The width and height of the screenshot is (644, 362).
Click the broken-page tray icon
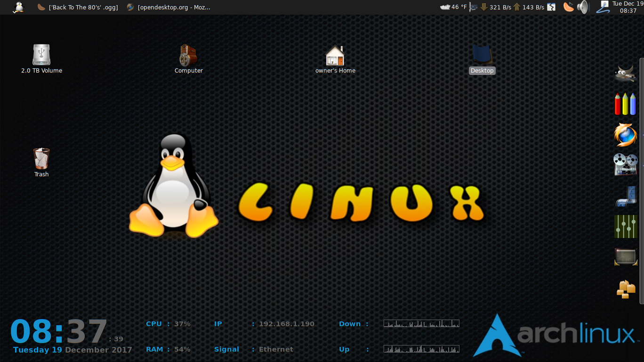(x=551, y=7)
